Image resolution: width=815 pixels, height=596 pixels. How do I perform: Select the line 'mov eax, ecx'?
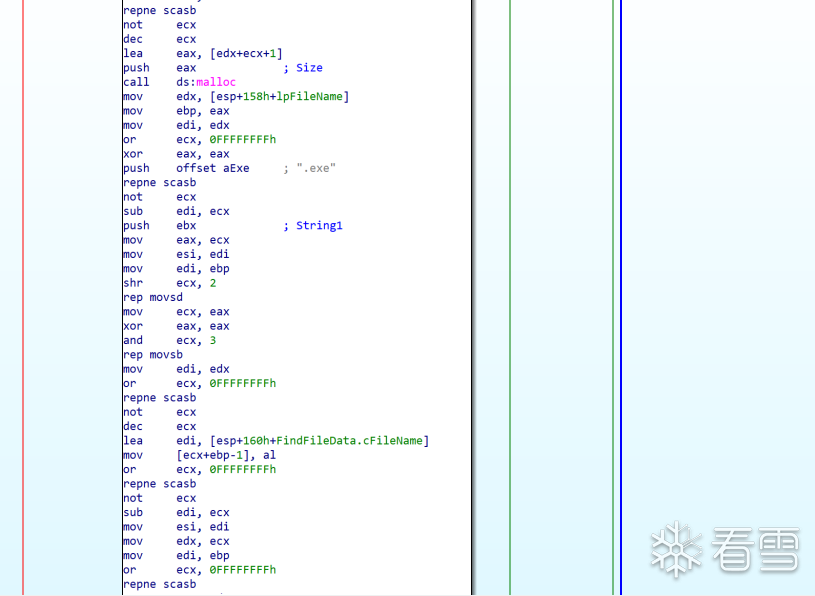point(176,240)
